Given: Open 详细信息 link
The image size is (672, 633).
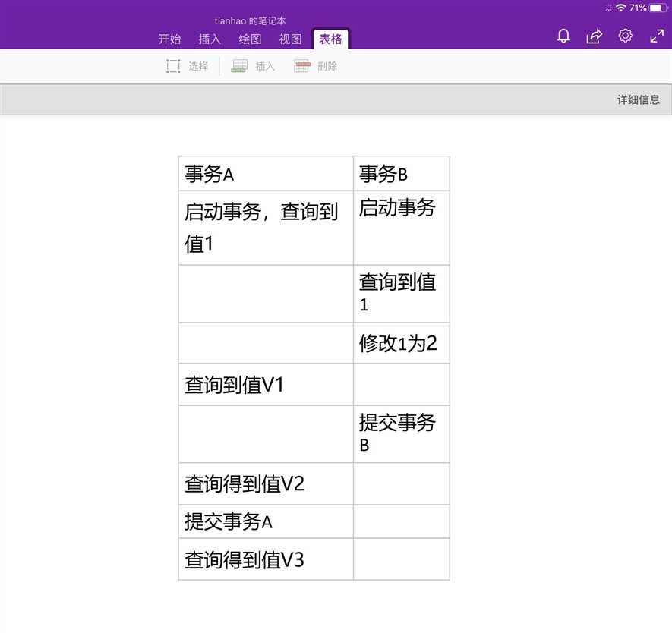Looking at the screenshot, I should click(x=638, y=99).
